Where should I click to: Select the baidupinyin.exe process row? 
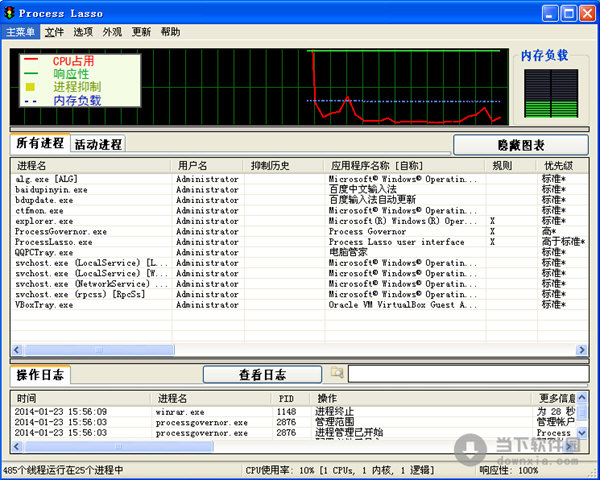point(300,189)
